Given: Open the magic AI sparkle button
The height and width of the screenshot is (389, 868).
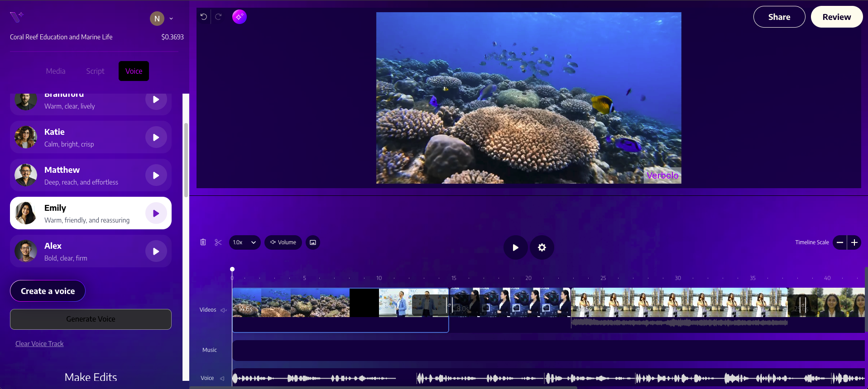Looking at the screenshot, I should 240,17.
